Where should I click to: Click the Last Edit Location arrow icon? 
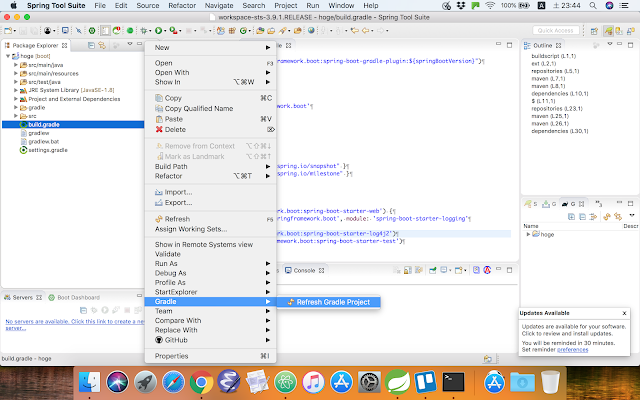354,31
